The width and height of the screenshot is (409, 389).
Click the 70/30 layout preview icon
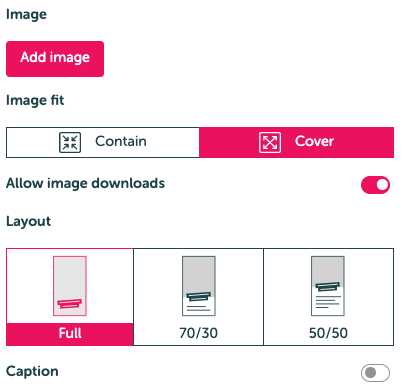(x=199, y=286)
